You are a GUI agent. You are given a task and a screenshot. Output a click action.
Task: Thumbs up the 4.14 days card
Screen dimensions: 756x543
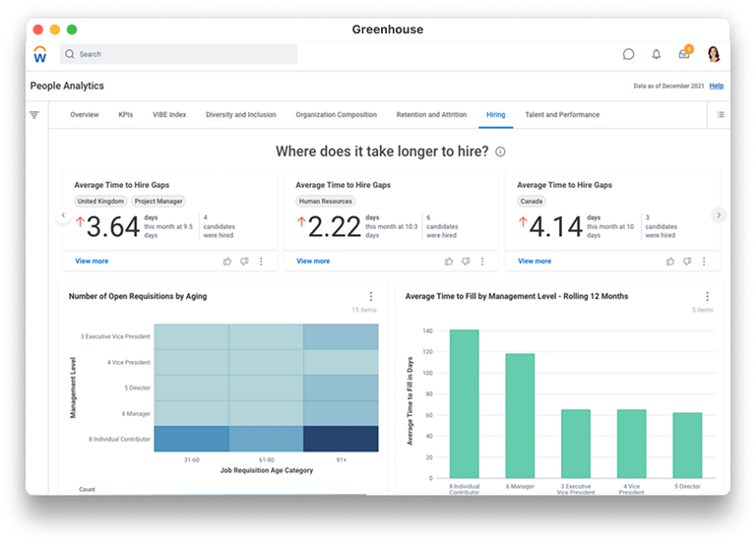(669, 261)
